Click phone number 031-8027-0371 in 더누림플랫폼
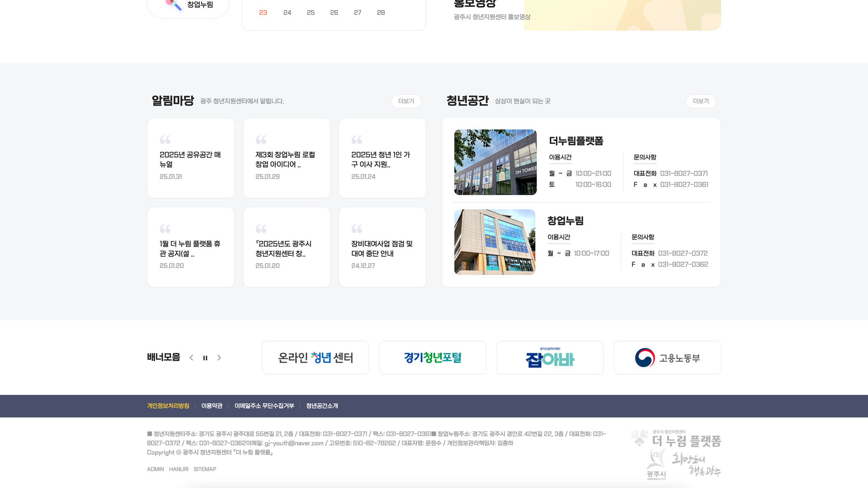 [684, 174]
